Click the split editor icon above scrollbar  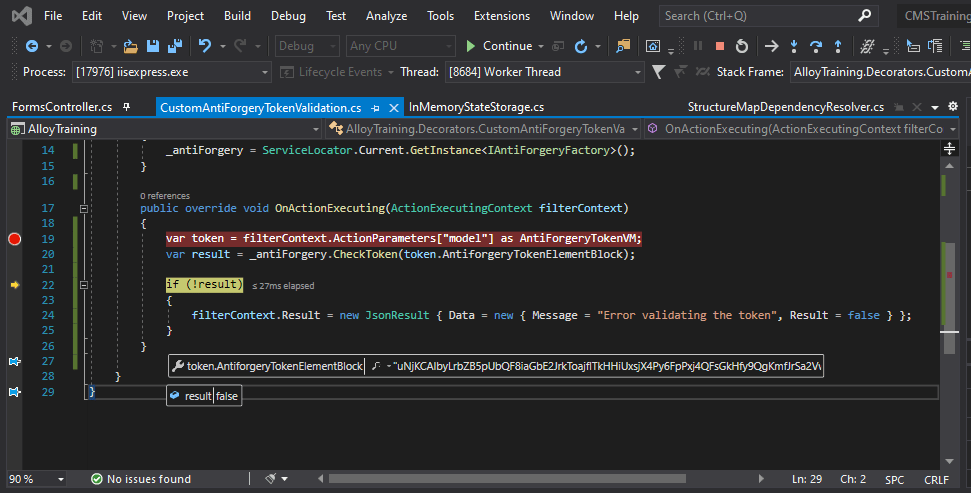tap(949, 148)
